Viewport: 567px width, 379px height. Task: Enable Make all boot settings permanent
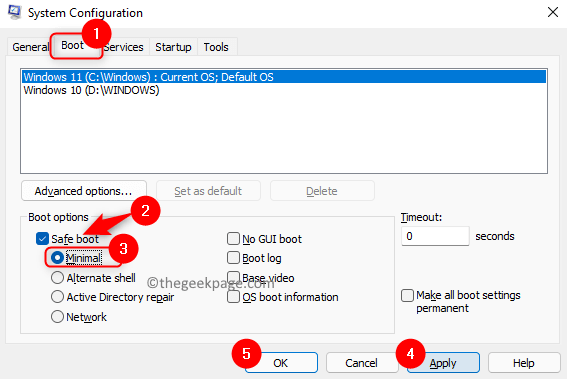pos(407,295)
